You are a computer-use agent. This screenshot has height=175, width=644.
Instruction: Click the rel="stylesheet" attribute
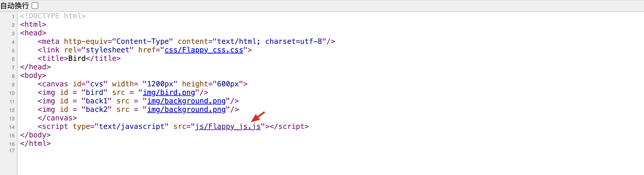click(99, 50)
